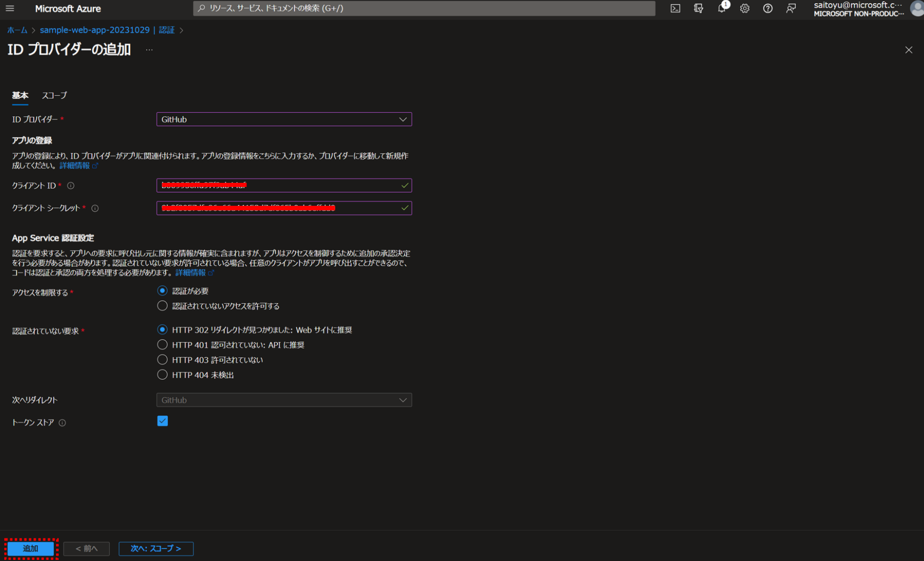Expand the 次へリダイレクト dropdown
Screen dimensions: 924x561
[284, 400]
